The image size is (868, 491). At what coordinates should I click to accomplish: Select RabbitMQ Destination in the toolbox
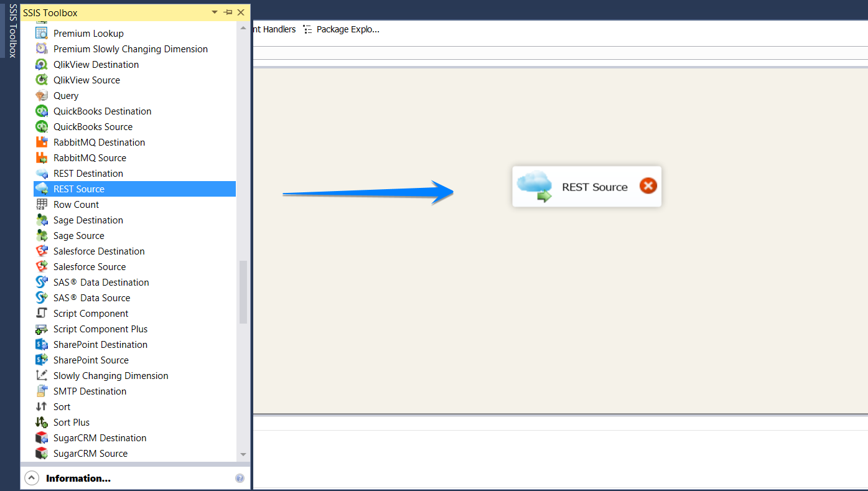(x=99, y=143)
